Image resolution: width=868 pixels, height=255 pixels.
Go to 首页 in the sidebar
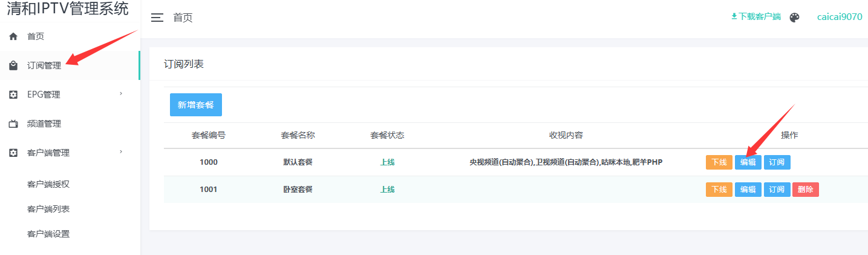click(x=36, y=36)
